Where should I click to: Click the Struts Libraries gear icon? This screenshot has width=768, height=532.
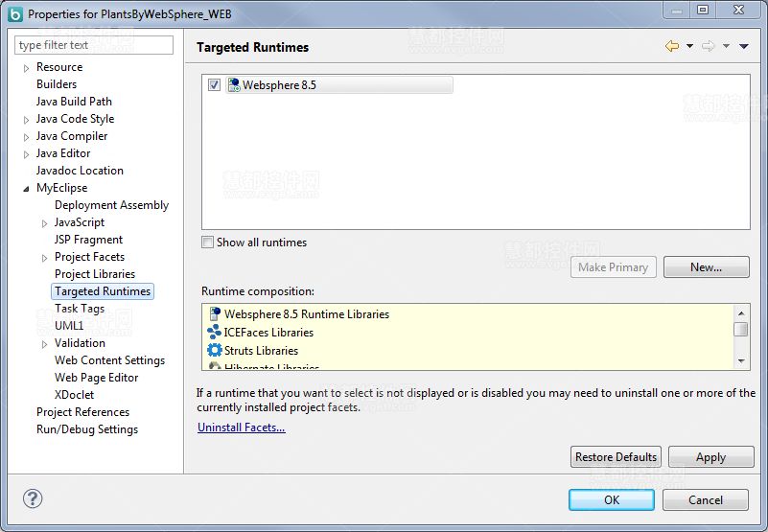click(215, 350)
